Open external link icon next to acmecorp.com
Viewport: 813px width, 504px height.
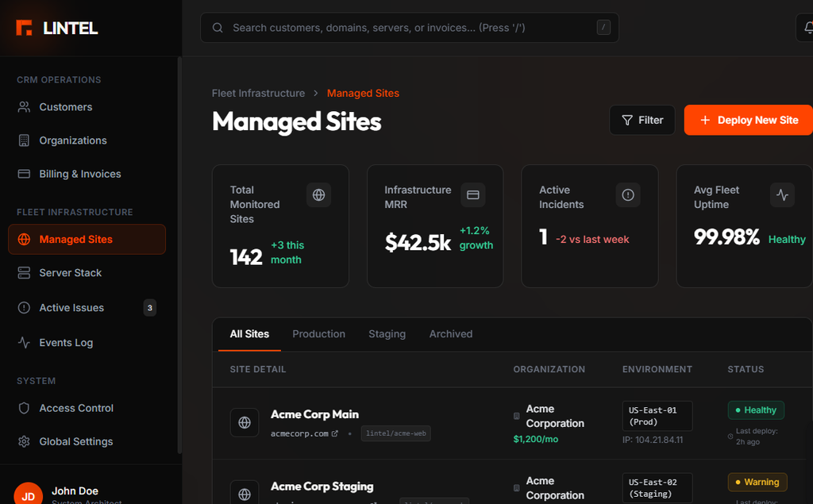(x=335, y=433)
